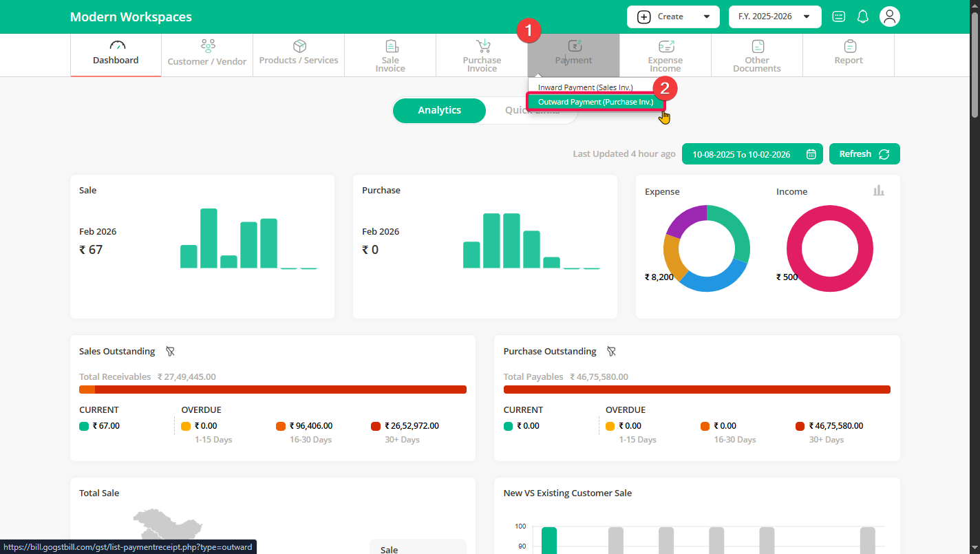
Task: Click filter icon next to Purchase Outstanding
Action: click(611, 352)
